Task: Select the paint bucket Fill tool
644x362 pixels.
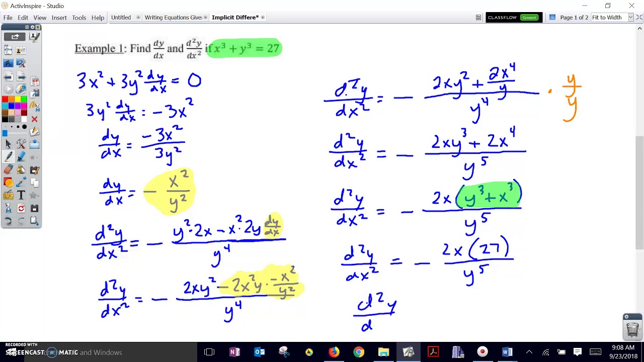Action: click(21, 169)
